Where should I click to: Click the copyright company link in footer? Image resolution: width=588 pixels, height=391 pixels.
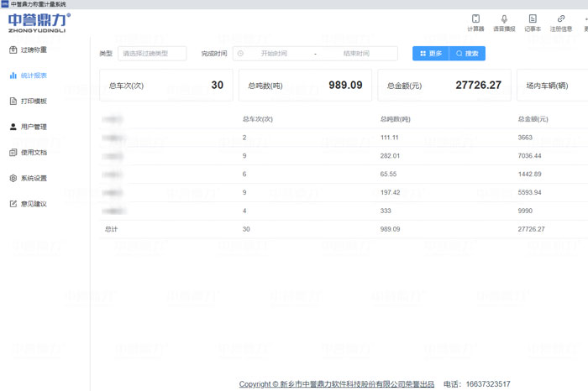(337, 384)
